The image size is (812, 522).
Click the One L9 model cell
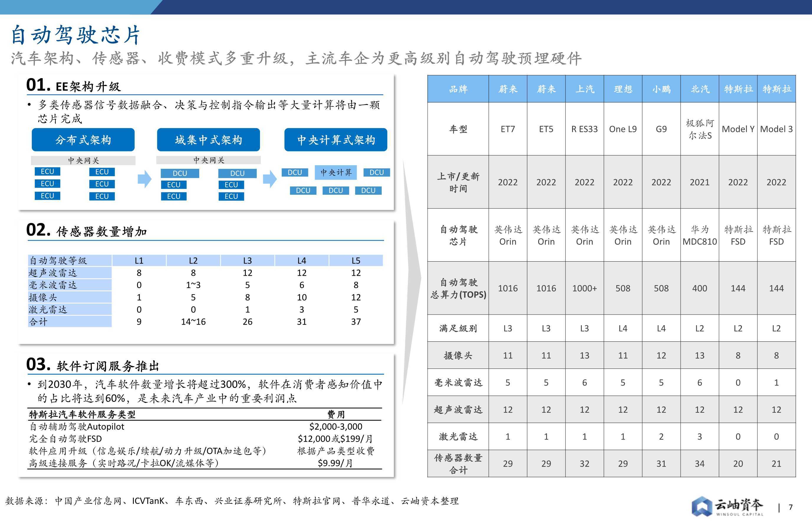(623, 129)
